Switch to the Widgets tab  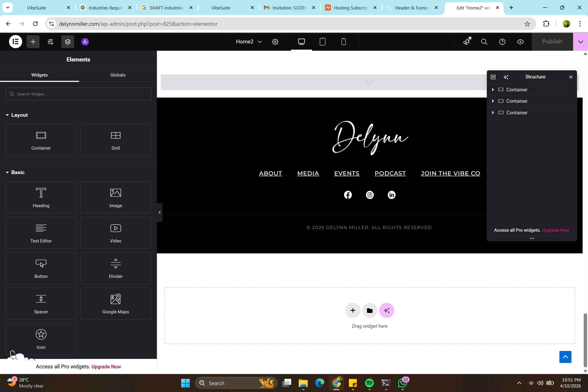[40, 75]
